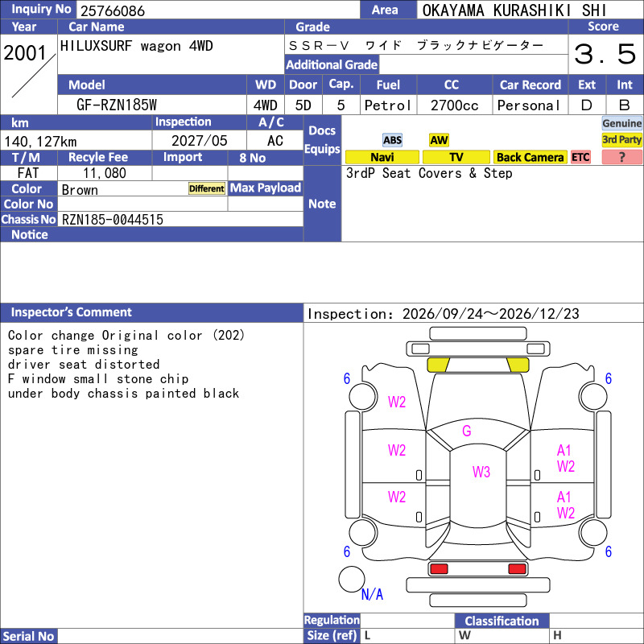Click the yellow right headlight
The height and width of the screenshot is (644, 644).
tap(518, 365)
